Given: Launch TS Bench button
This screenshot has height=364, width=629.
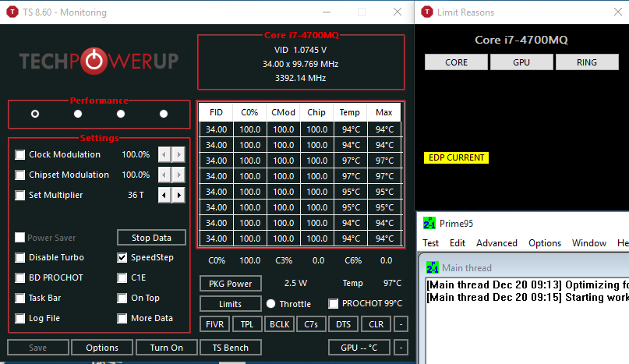Looking at the screenshot, I should 230,348.
